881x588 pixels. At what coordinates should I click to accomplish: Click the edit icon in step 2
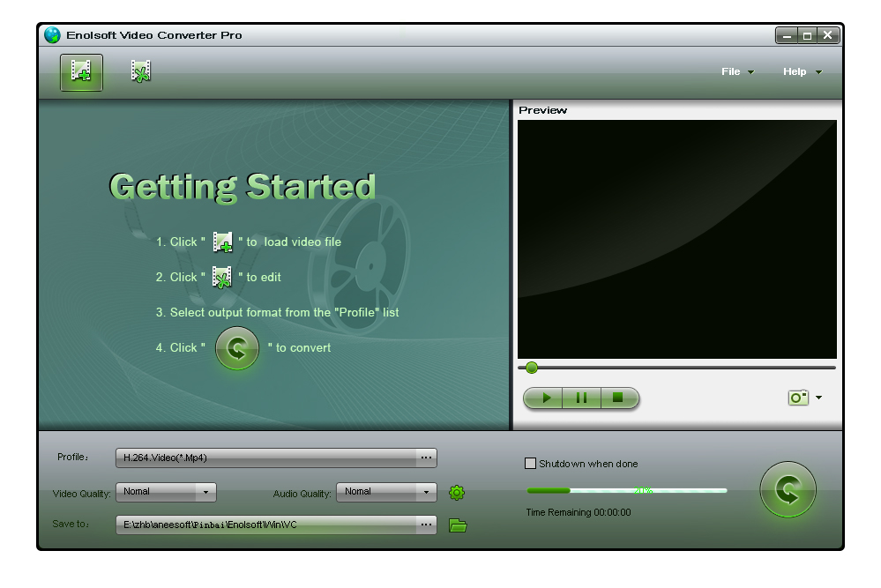pyautogui.click(x=222, y=278)
